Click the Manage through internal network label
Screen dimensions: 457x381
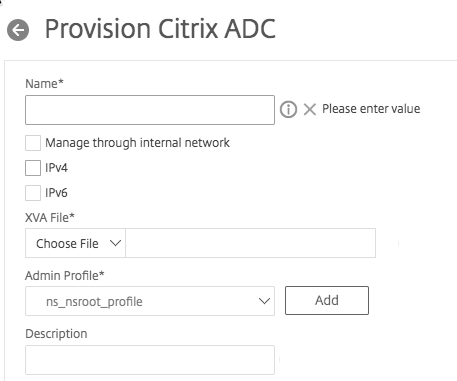[x=137, y=143]
